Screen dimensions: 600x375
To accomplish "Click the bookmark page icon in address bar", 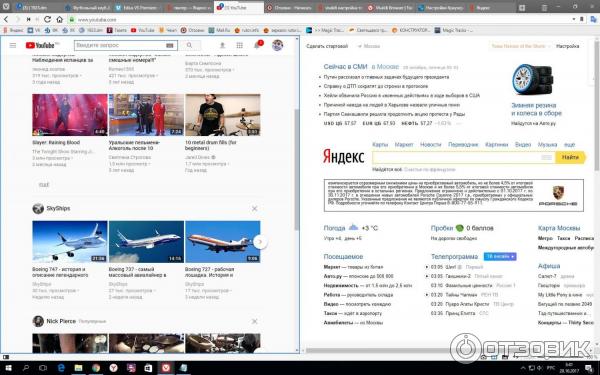I will pos(582,19).
